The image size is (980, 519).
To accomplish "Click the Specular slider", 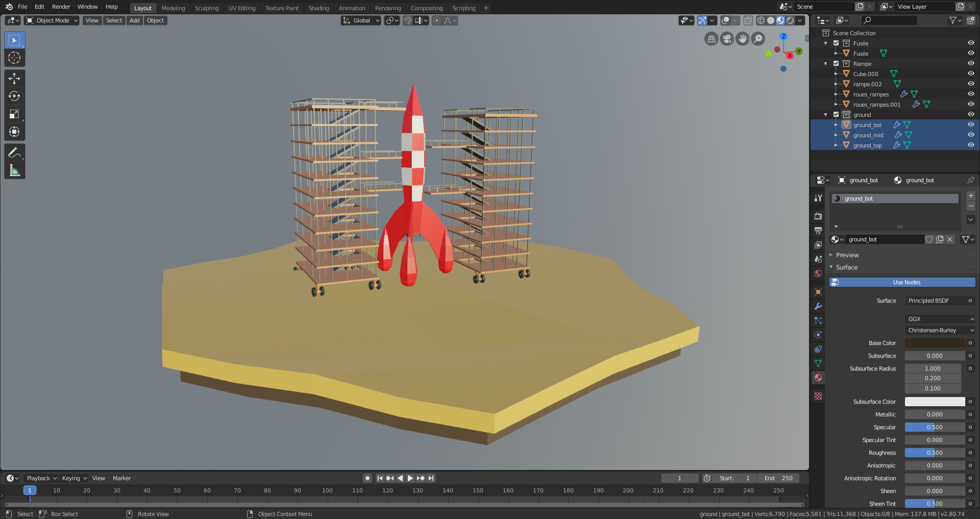I will coord(935,427).
